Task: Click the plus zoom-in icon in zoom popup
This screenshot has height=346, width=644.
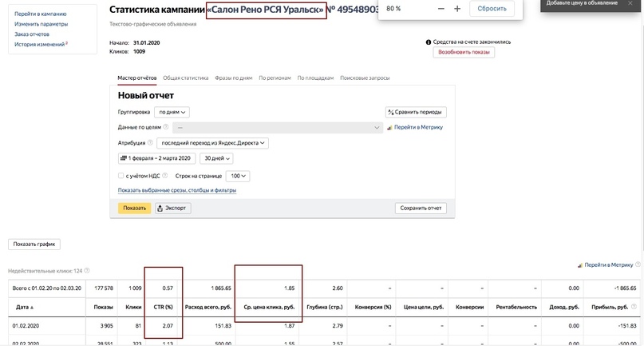Action: (457, 9)
